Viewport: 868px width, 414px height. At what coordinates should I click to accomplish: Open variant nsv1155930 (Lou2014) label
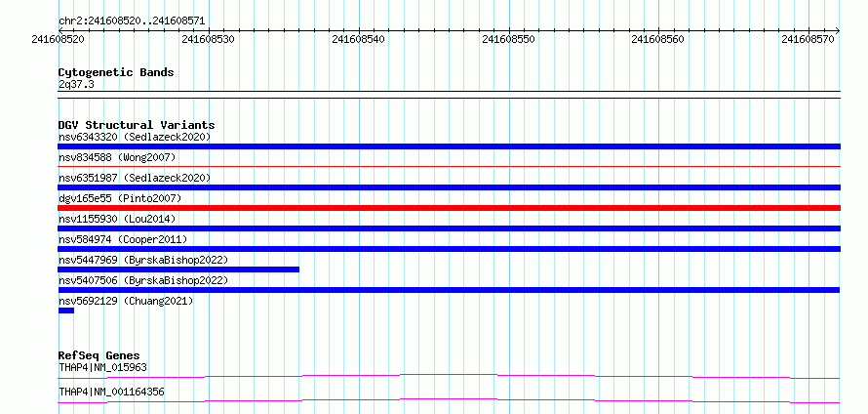pyautogui.click(x=117, y=219)
